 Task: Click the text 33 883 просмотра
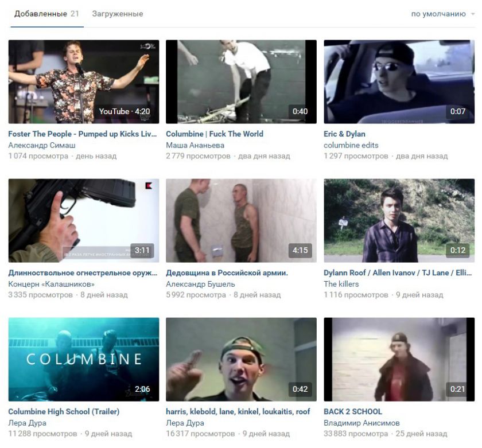pos(356,434)
